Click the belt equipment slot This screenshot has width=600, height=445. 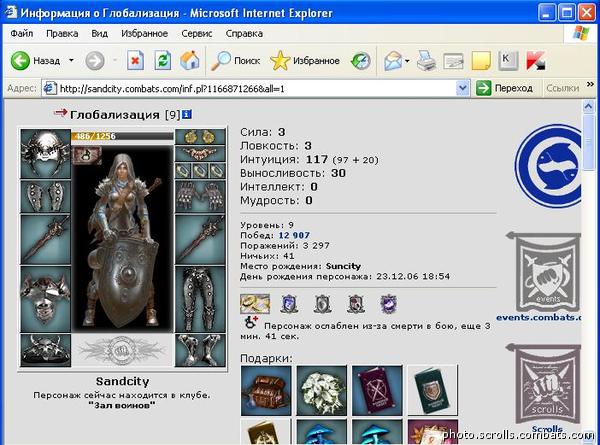click(45, 350)
